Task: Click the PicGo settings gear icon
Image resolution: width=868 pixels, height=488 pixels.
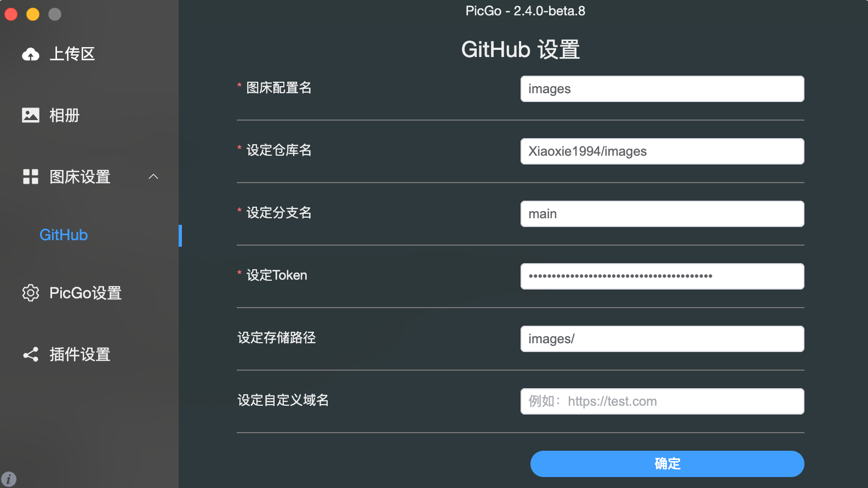Action: [31, 293]
